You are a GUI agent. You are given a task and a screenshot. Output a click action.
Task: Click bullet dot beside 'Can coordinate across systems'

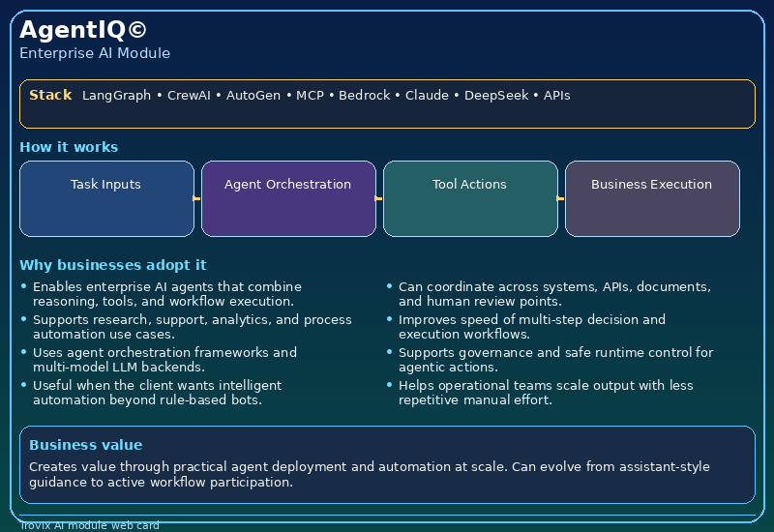[390, 286]
